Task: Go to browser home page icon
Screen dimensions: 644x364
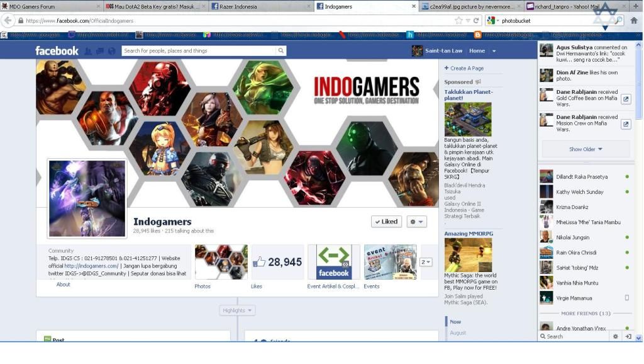Action: 634,20
